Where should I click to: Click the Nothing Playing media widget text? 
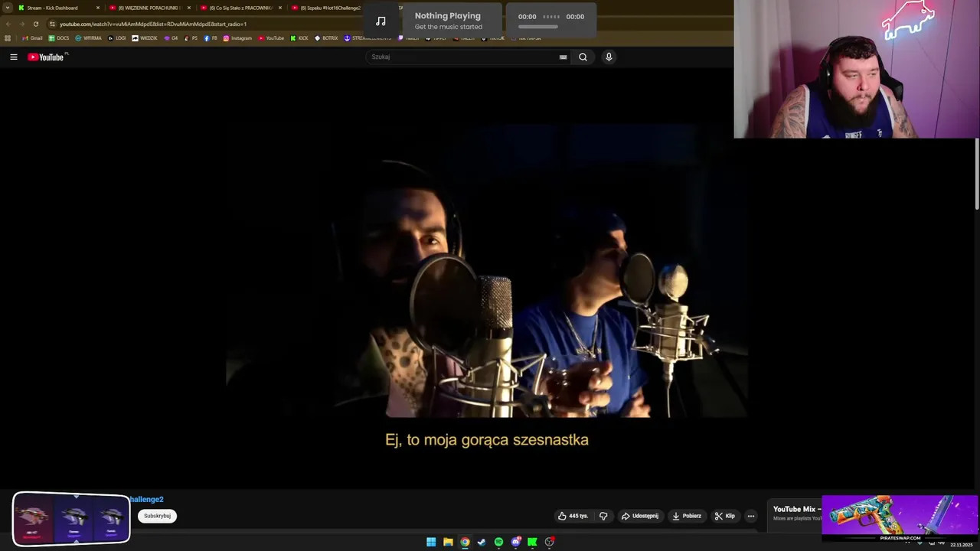(448, 15)
